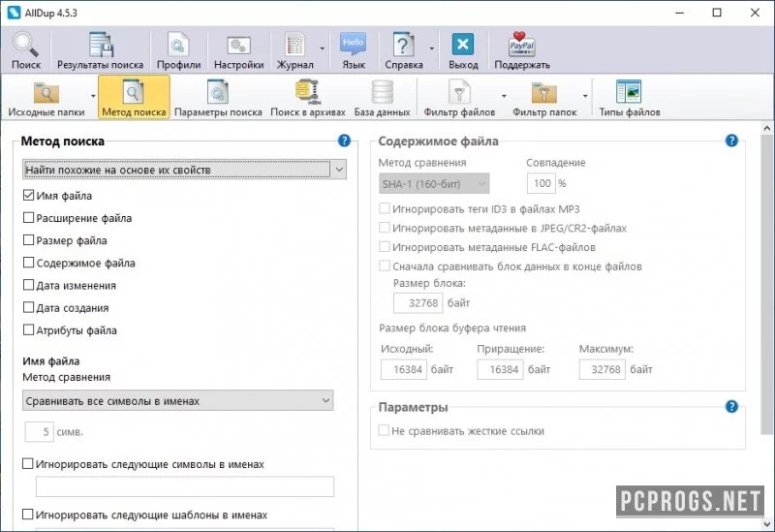The height and width of the screenshot is (532, 775).
Task: Check Игнорировать следующие символы в именах
Action: click(28, 464)
